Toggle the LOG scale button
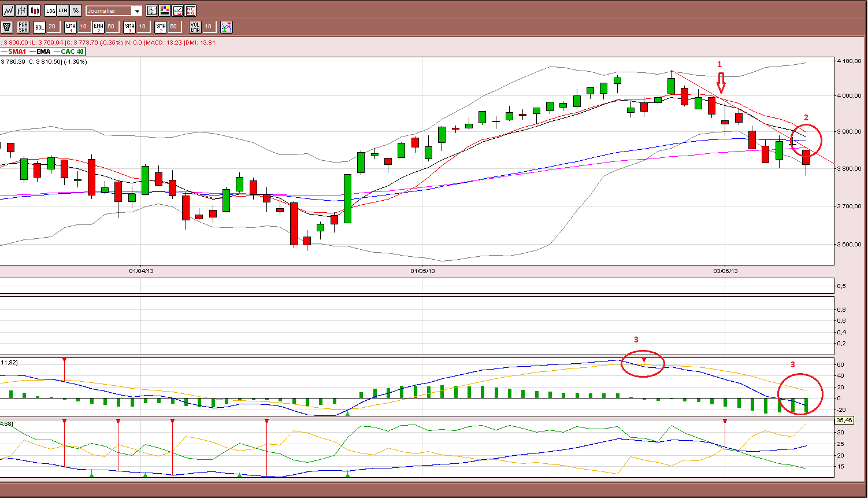The image size is (868, 498). [x=50, y=10]
